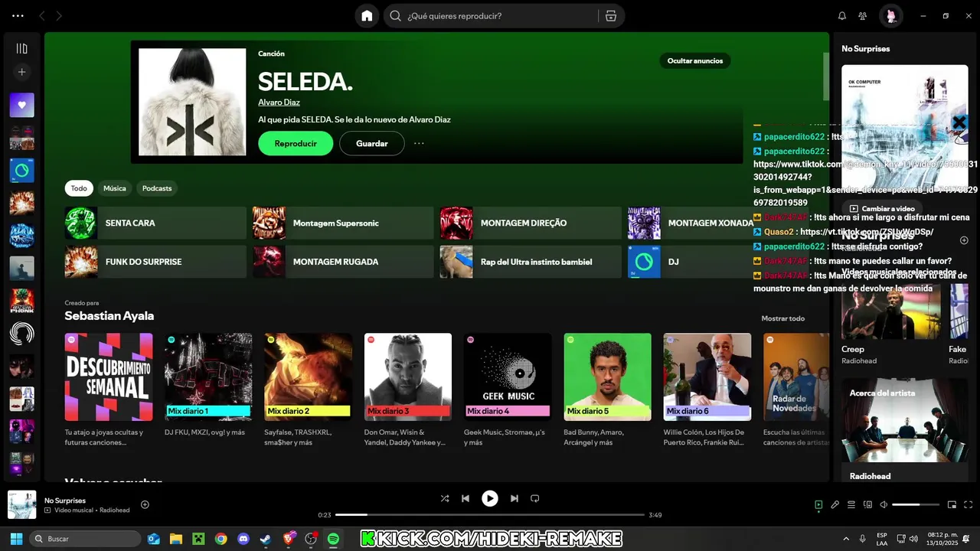Open Connect to a device icon

867,504
